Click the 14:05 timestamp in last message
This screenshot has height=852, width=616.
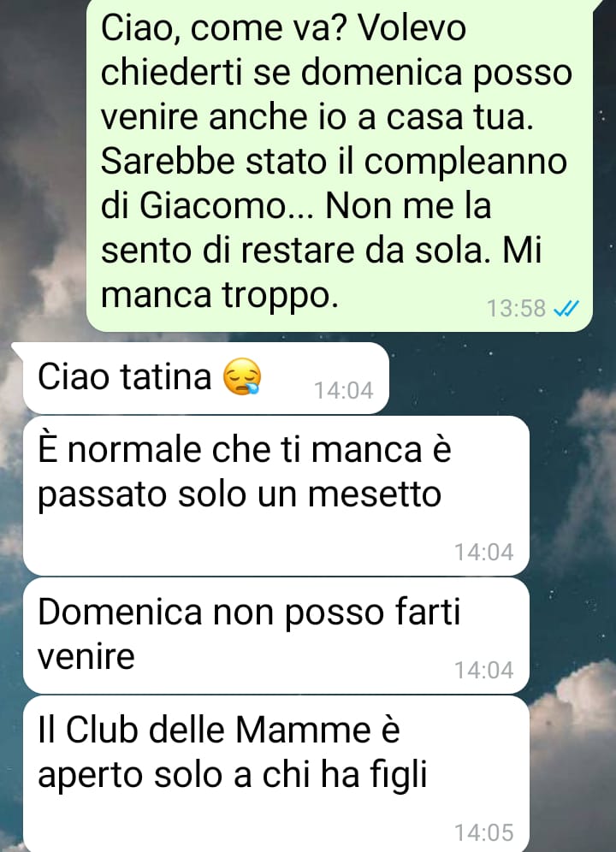click(484, 832)
